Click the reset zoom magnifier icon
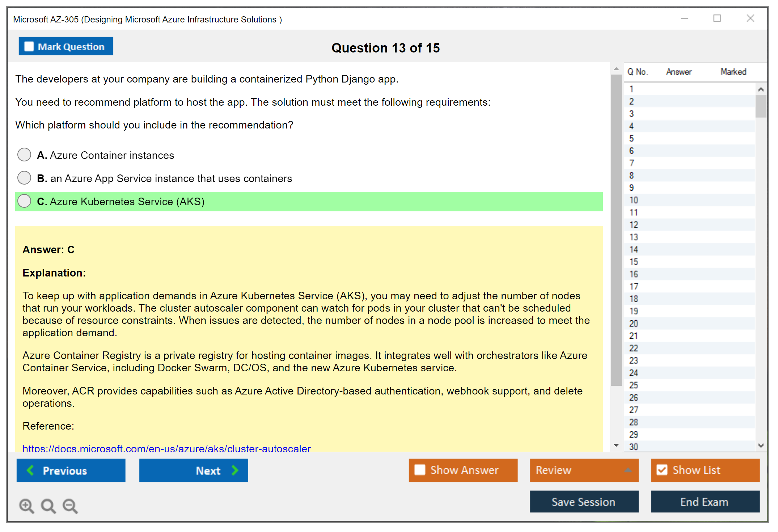Viewport: 778px width, 532px height. (48, 506)
